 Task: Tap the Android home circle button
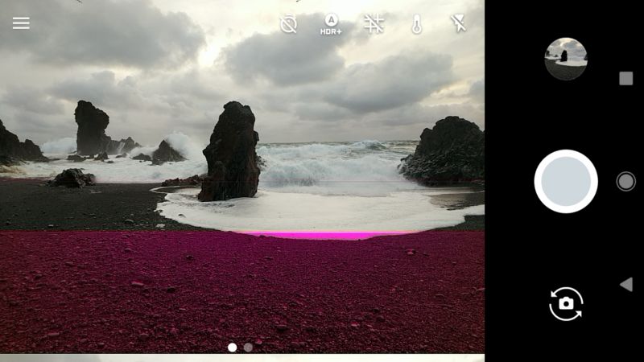click(626, 182)
